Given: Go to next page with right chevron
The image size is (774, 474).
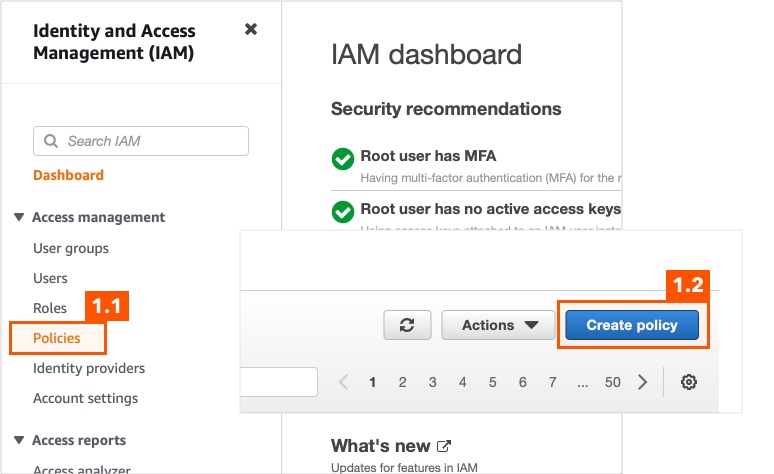Looking at the screenshot, I should click(642, 382).
